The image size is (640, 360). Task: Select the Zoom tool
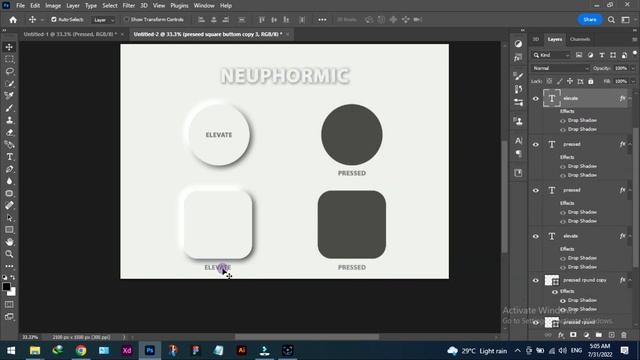click(9, 254)
